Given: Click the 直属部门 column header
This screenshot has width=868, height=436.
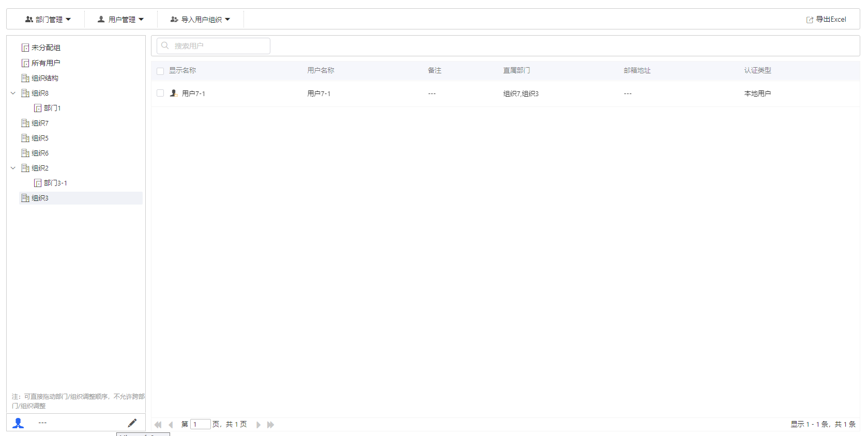Looking at the screenshot, I should [516, 70].
